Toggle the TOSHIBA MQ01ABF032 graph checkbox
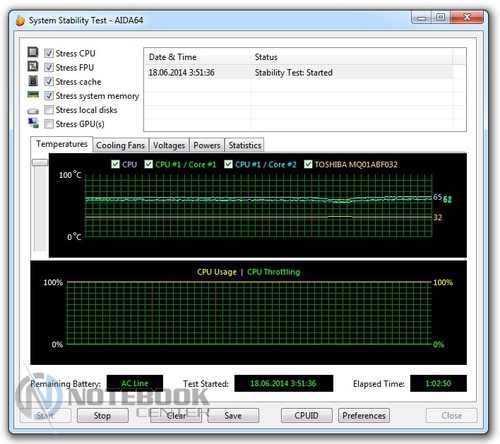 click(308, 164)
